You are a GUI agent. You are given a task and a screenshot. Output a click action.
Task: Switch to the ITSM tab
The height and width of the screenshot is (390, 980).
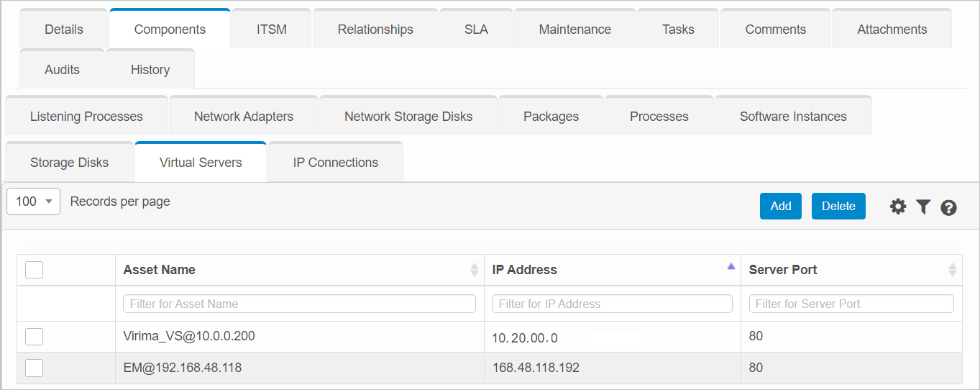271,30
